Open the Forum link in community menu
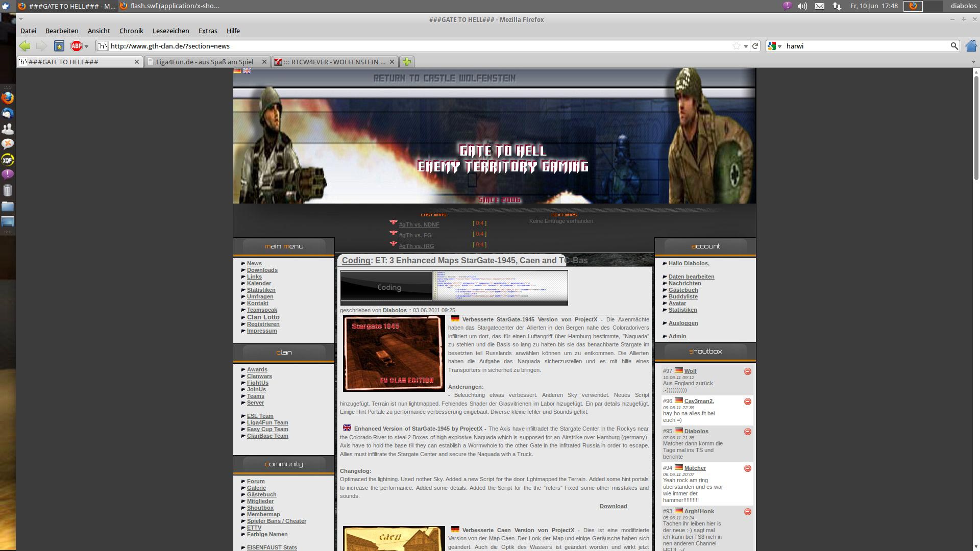This screenshot has height=551, width=980. click(256, 481)
